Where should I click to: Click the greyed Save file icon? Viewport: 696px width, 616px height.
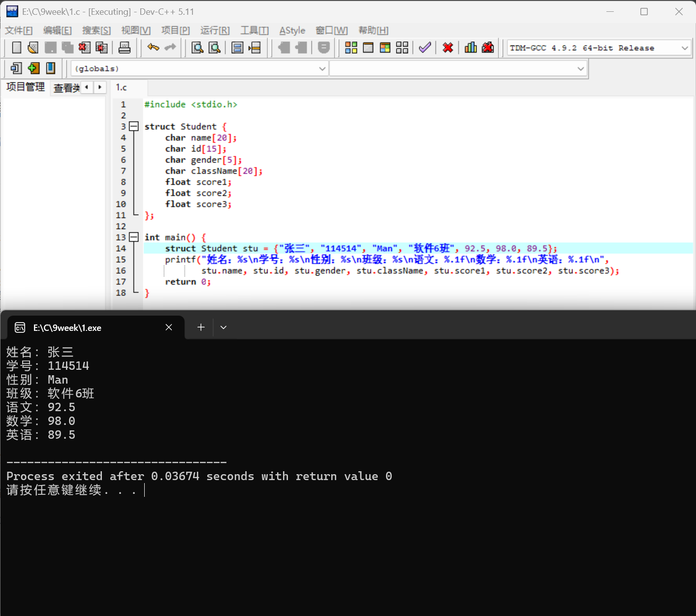tap(50, 48)
